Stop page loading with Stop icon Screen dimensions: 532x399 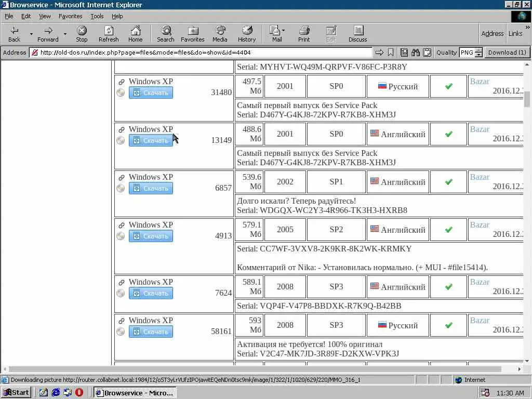point(82,34)
